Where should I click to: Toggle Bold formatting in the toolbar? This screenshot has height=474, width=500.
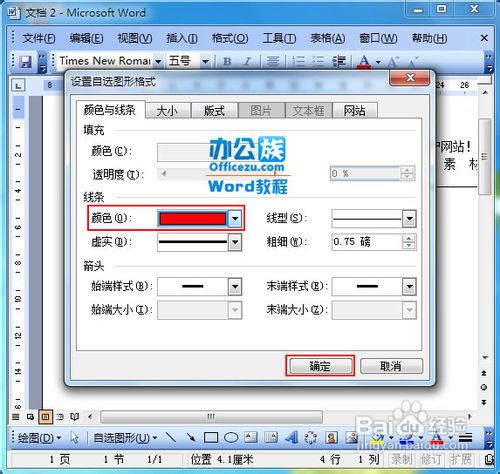click(x=227, y=62)
